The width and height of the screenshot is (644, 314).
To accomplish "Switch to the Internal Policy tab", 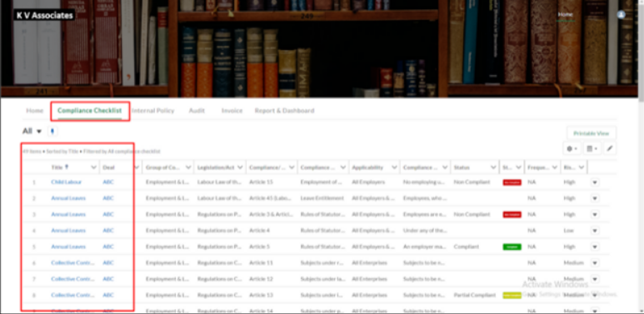I will click(x=153, y=111).
